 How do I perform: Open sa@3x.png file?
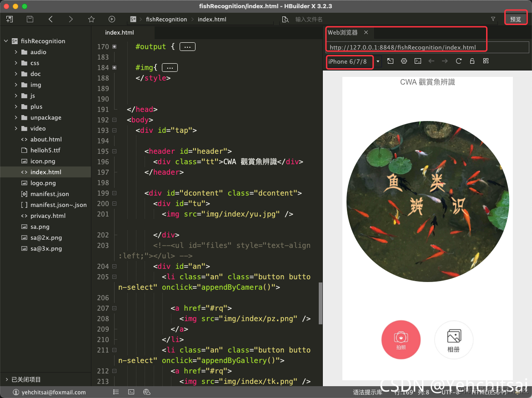46,248
